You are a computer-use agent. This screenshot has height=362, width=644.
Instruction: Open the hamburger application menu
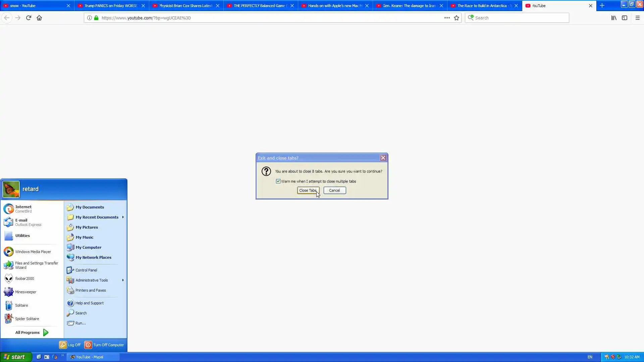pos(638,18)
